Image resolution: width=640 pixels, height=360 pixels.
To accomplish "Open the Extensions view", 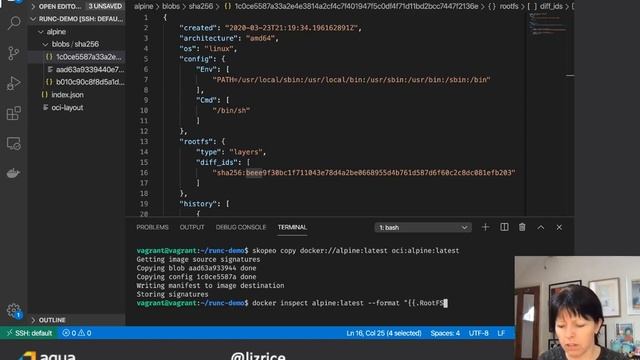I will point(13,113).
